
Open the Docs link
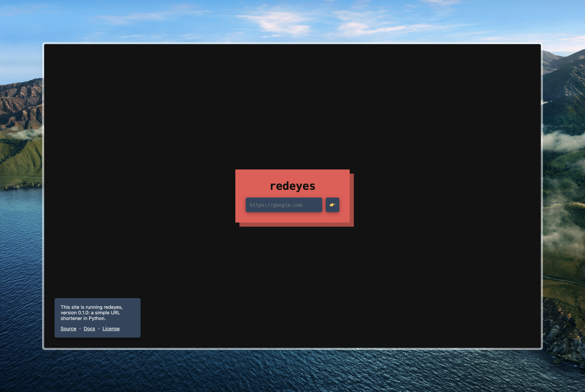tap(89, 328)
